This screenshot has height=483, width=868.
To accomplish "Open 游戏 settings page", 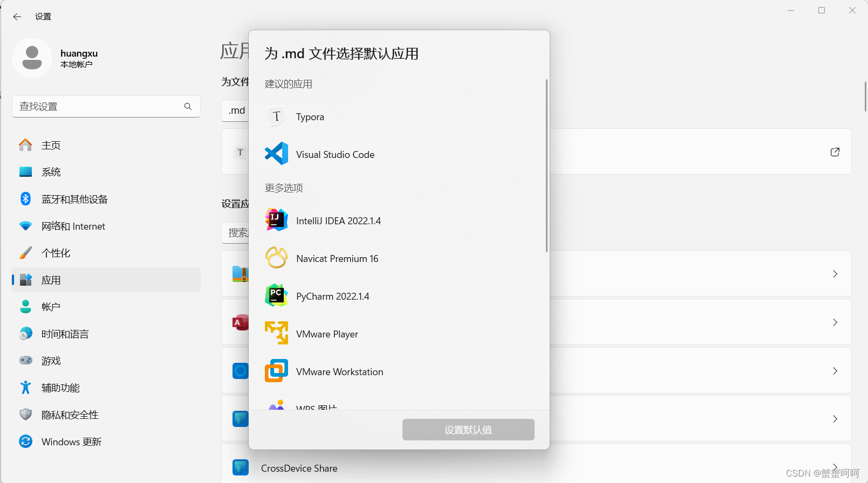I will 106,361.
